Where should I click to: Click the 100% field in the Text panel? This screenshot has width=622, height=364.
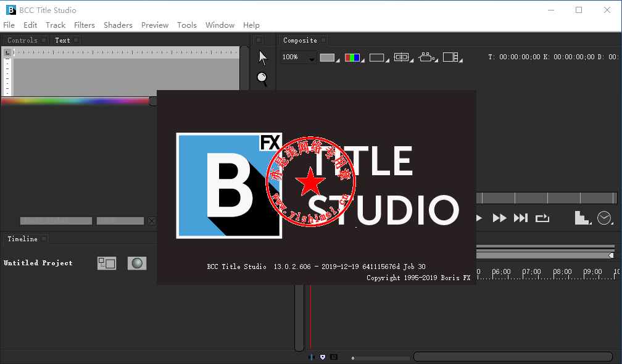(120, 220)
